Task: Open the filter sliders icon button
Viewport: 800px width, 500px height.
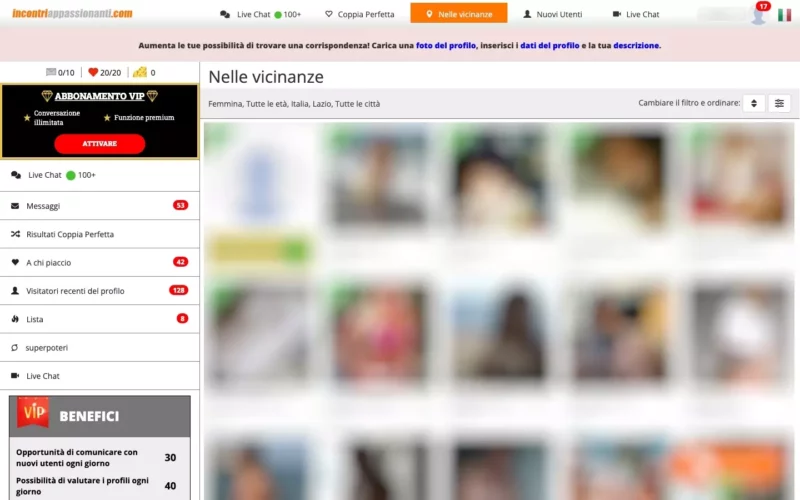Action: tap(780, 103)
